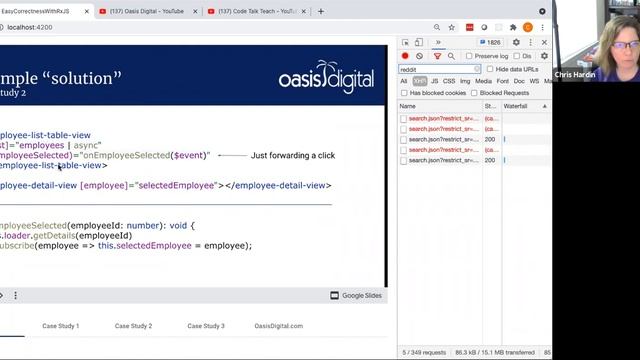Filter network requests by JS
The height and width of the screenshot is (360, 640).
point(435,81)
